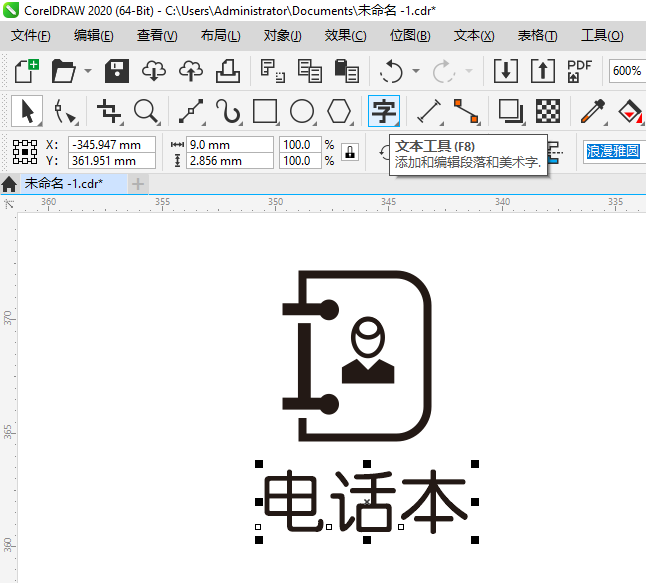Toggle the lock ratio padlock button
This screenshot has width=646, height=583.
click(x=350, y=152)
